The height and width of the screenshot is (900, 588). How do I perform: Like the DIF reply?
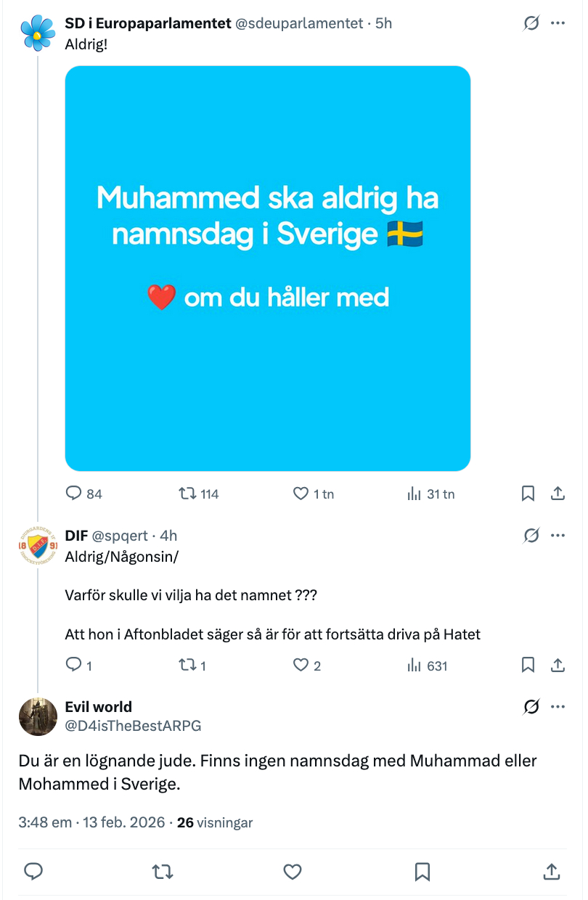[301, 665]
